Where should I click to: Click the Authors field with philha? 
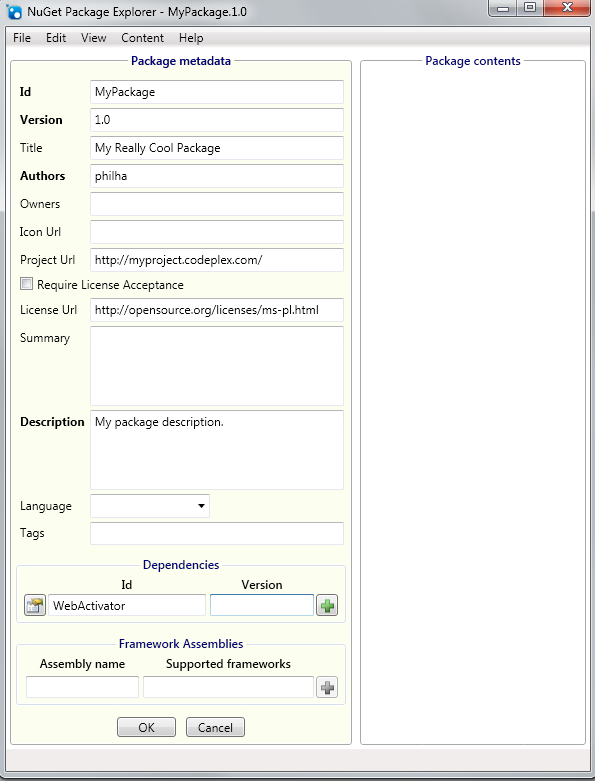pyautogui.click(x=217, y=176)
